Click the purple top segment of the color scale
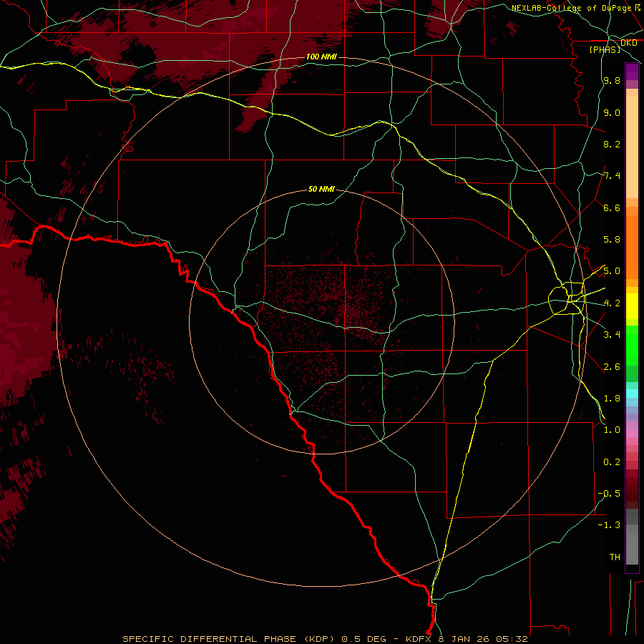Viewport: 644px width, 644px height. [x=632, y=72]
